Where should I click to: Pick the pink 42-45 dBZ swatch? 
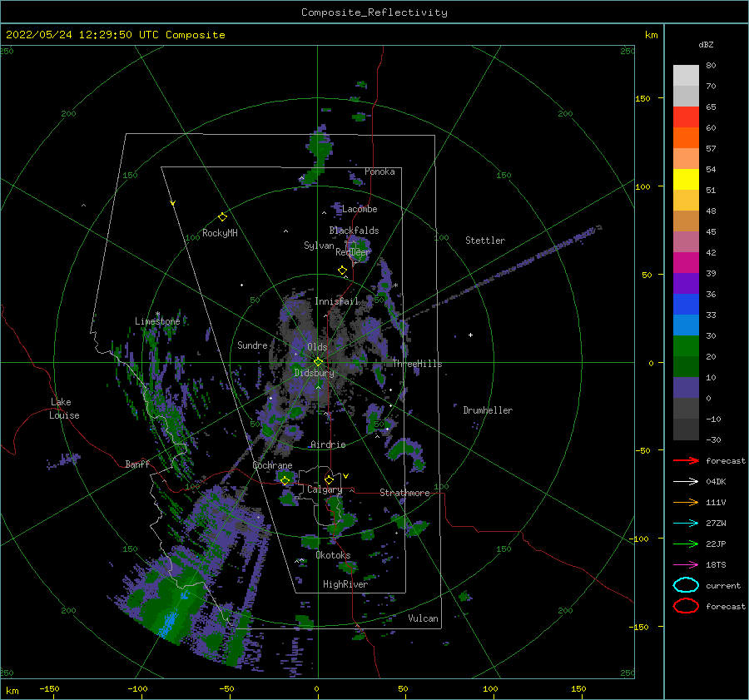(x=686, y=241)
